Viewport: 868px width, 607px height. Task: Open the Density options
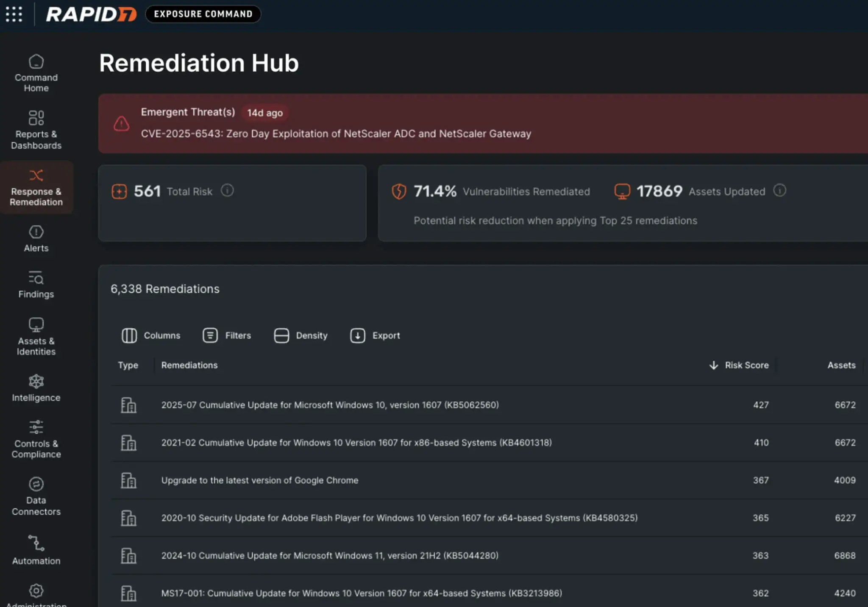tap(300, 335)
